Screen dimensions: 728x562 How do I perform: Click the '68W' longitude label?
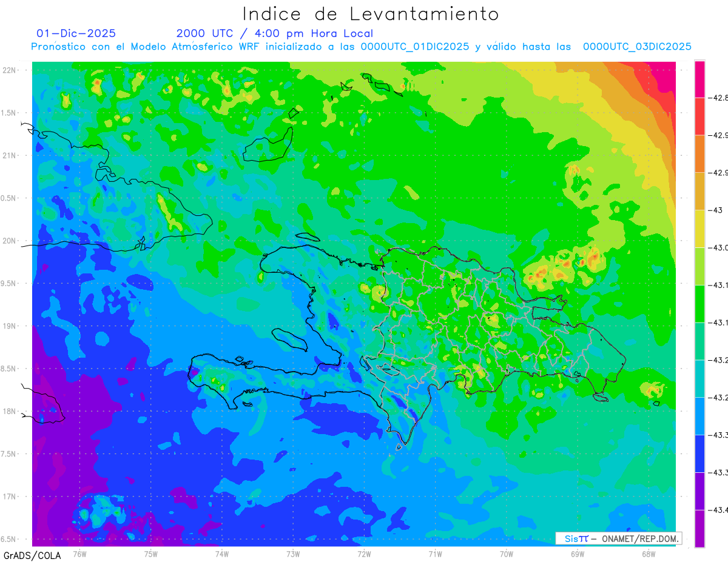[x=648, y=553]
